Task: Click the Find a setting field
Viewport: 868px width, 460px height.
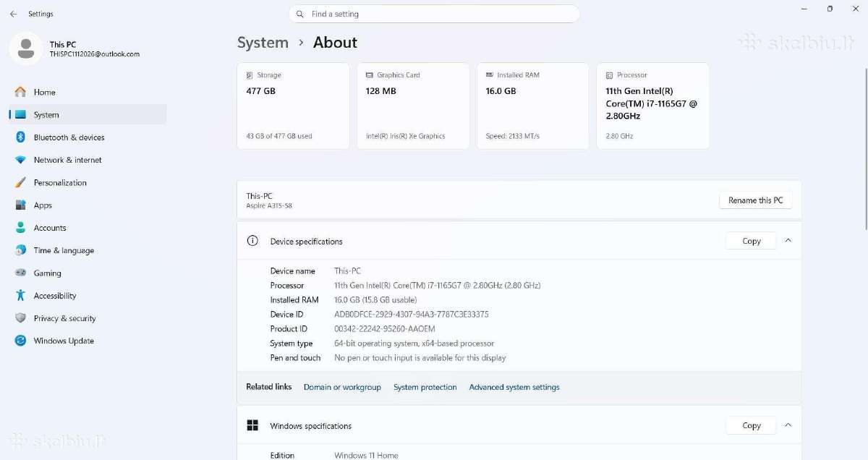Action: pyautogui.click(x=434, y=14)
